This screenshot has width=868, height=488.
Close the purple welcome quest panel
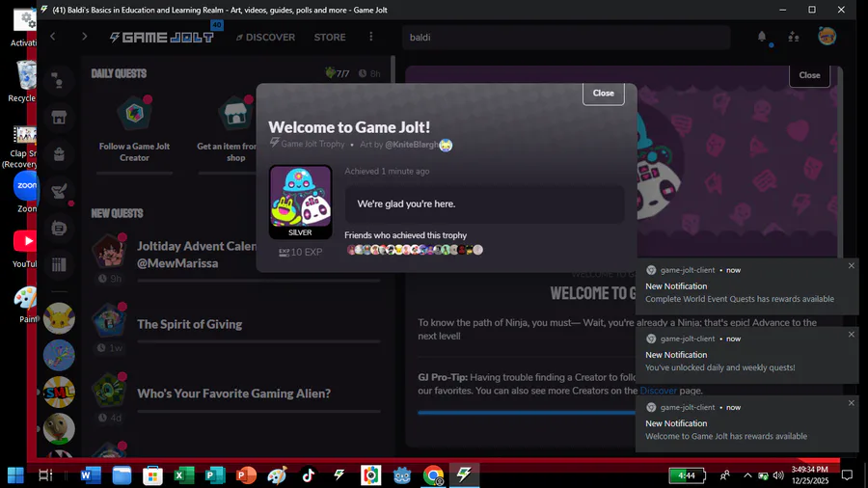[809, 75]
